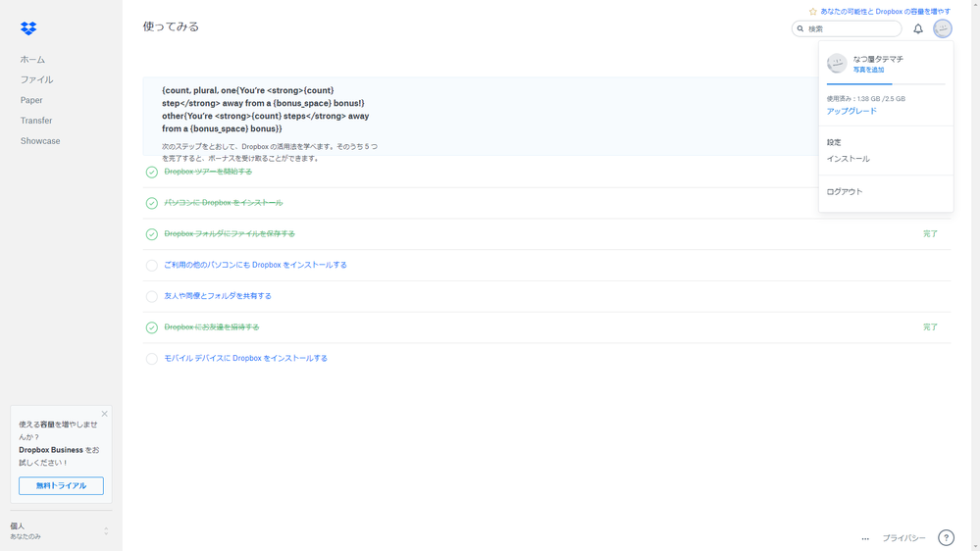Click the profile photo in account dropdown
The height and width of the screenshot is (551, 980).
click(837, 64)
